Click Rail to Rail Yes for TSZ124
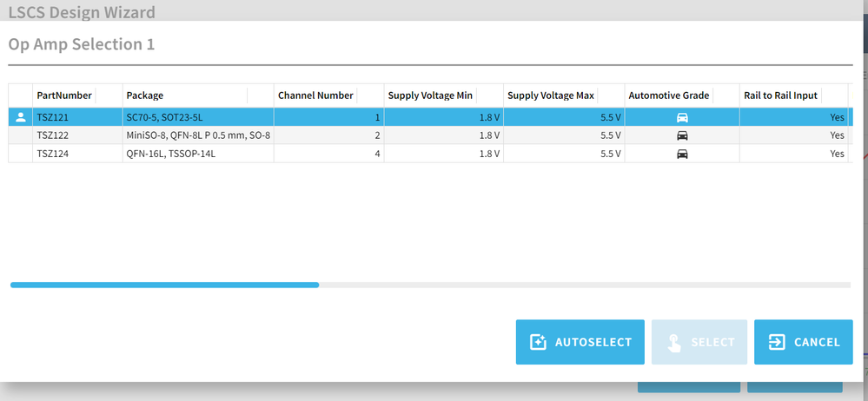Image resolution: width=868 pixels, height=401 pixels. [794, 154]
